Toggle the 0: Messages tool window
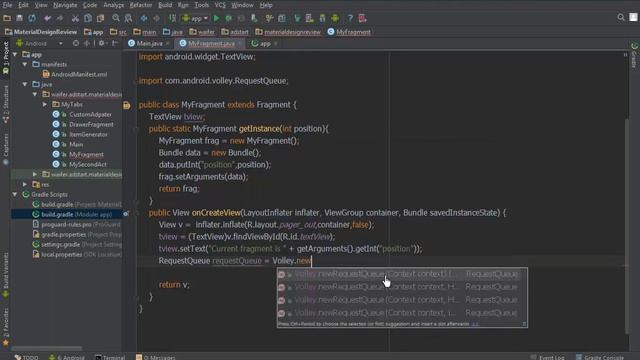The height and width of the screenshot is (360, 640). click(155, 357)
